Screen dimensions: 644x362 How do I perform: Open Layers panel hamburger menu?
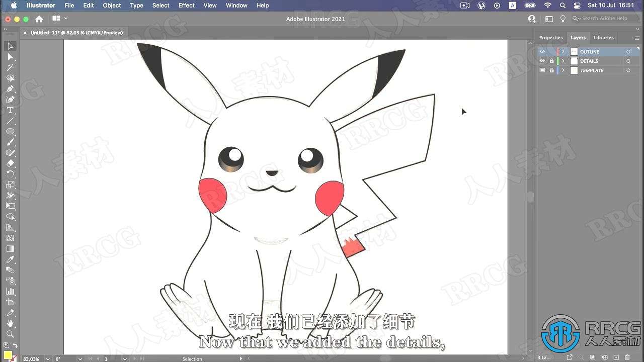636,38
